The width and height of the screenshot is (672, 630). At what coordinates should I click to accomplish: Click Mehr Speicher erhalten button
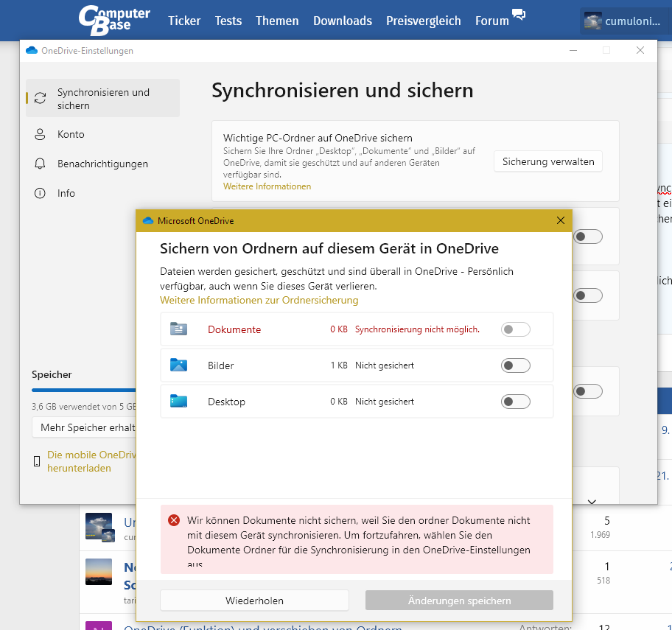click(x=84, y=427)
